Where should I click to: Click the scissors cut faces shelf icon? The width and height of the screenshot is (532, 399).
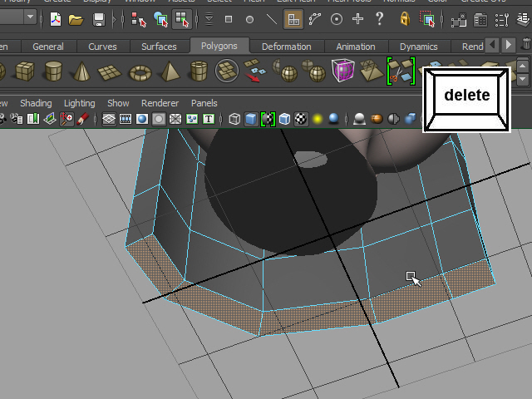[401, 71]
